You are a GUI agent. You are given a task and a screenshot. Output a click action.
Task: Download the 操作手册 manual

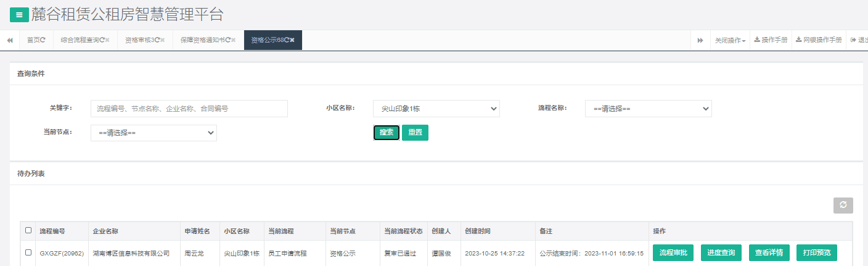click(771, 40)
